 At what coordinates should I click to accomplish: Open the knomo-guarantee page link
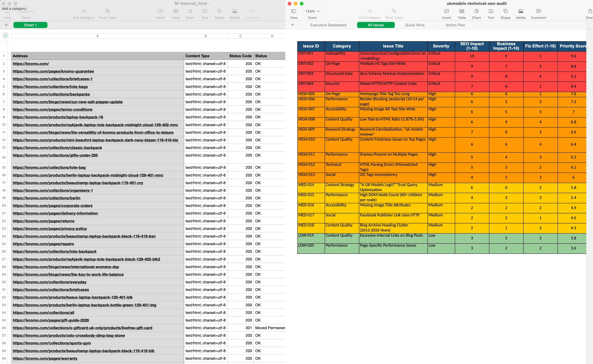tap(53, 71)
